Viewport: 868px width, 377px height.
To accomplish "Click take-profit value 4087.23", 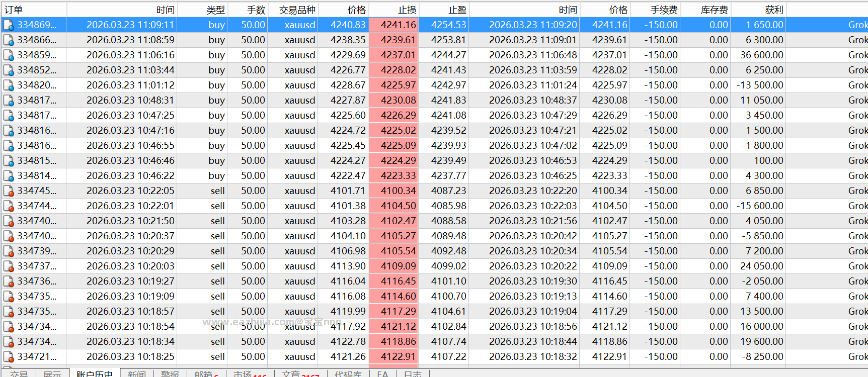I will tap(448, 191).
